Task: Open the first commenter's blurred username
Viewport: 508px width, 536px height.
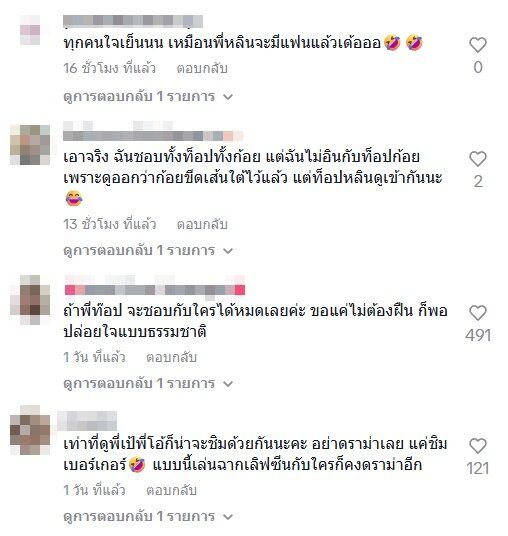Action: 133,21
